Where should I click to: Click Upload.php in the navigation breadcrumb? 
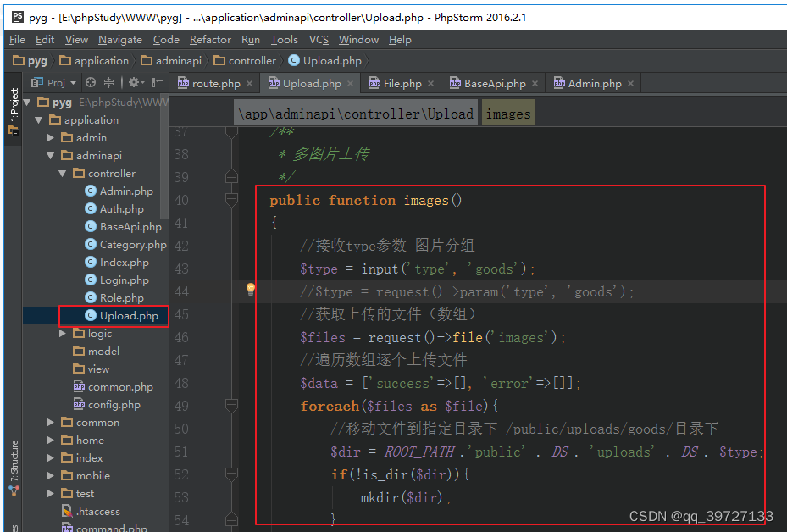(x=325, y=61)
